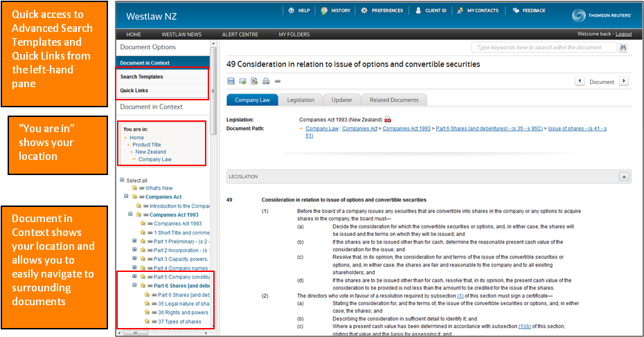The image size is (644, 337).
Task: Expand Part 3 Capacity, powers node
Action: [x=134, y=258]
